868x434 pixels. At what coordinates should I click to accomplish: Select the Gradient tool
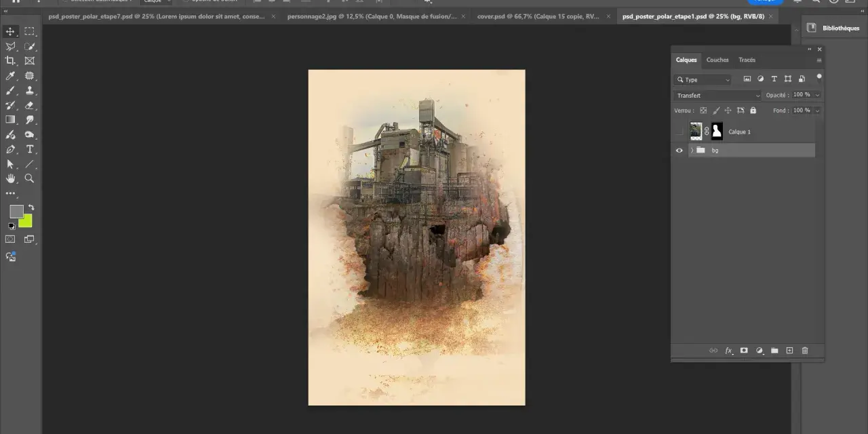click(x=10, y=119)
